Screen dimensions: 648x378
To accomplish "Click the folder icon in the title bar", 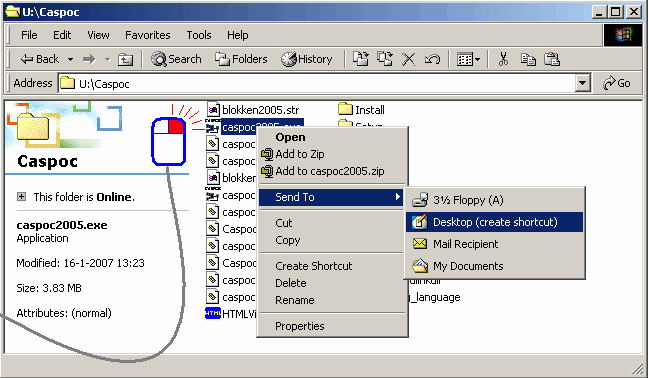I will (12, 12).
